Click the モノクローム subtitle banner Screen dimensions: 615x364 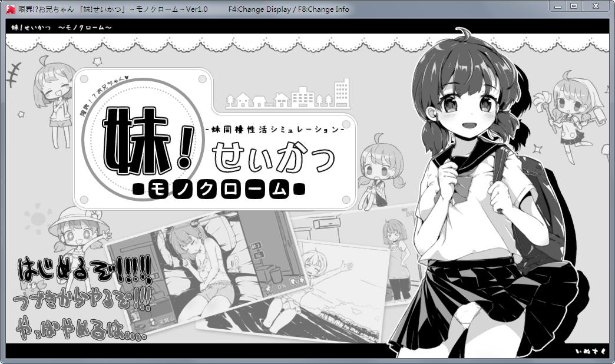click(x=219, y=190)
